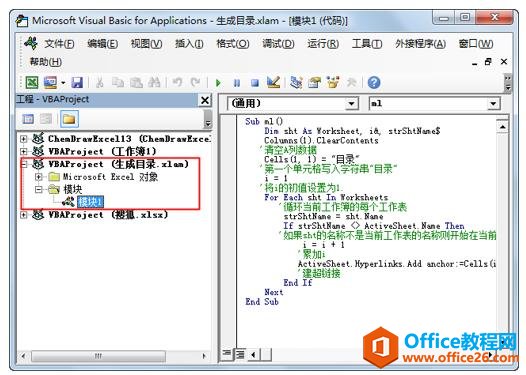Close the 工程 - VBAProject panel
526x375 pixels.
tap(205, 100)
